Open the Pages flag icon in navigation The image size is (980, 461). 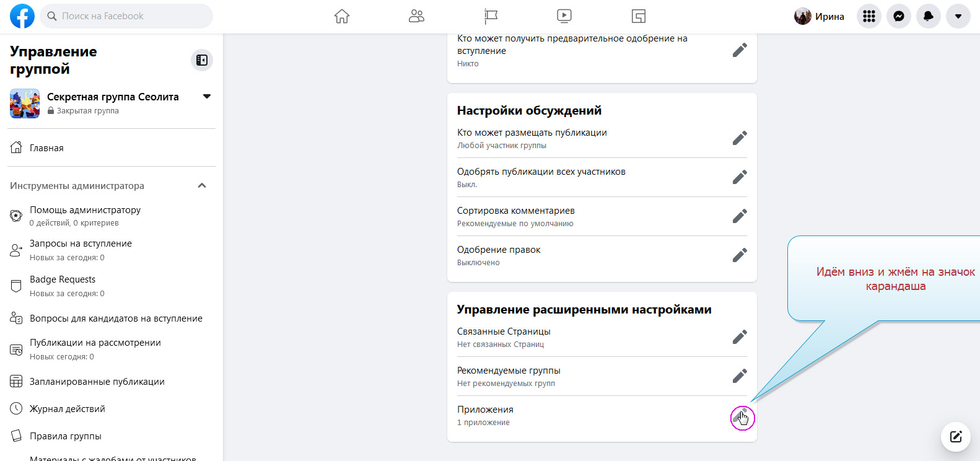491,16
